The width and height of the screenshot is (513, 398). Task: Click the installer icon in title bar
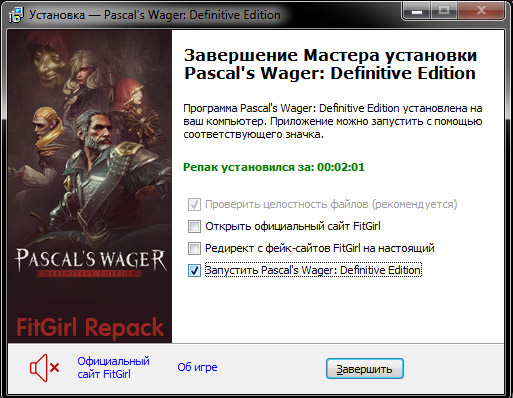tap(16, 15)
